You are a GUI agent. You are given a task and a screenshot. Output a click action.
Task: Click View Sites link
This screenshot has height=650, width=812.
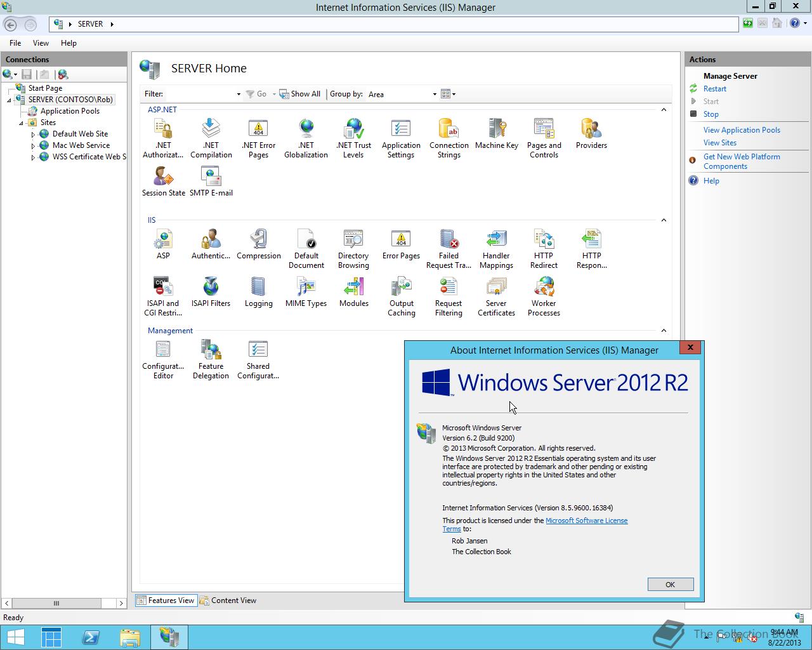[720, 143]
